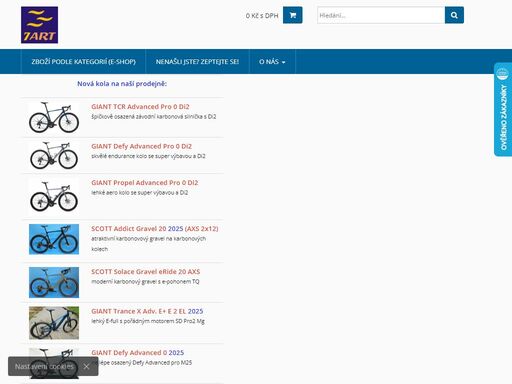This screenshot has width=512, height=384.
Task: Click the 0 Kč s DPH cart total
Action: 262,16
